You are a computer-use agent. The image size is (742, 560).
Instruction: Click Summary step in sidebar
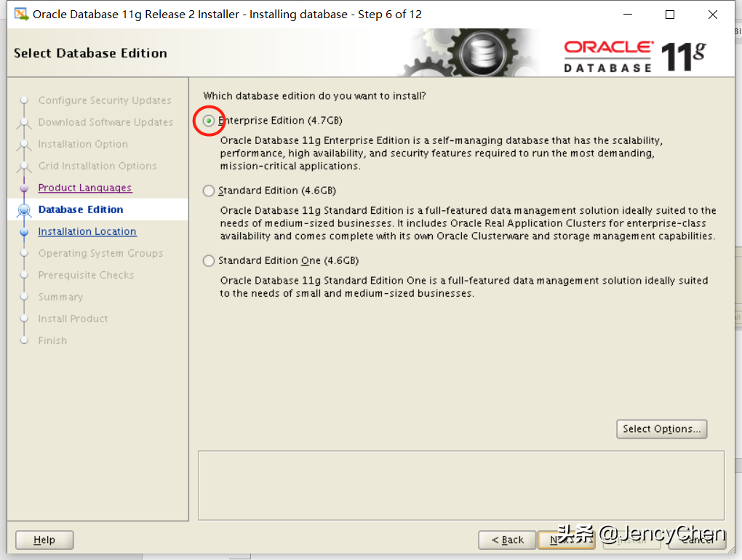click(x=60, y=297)
